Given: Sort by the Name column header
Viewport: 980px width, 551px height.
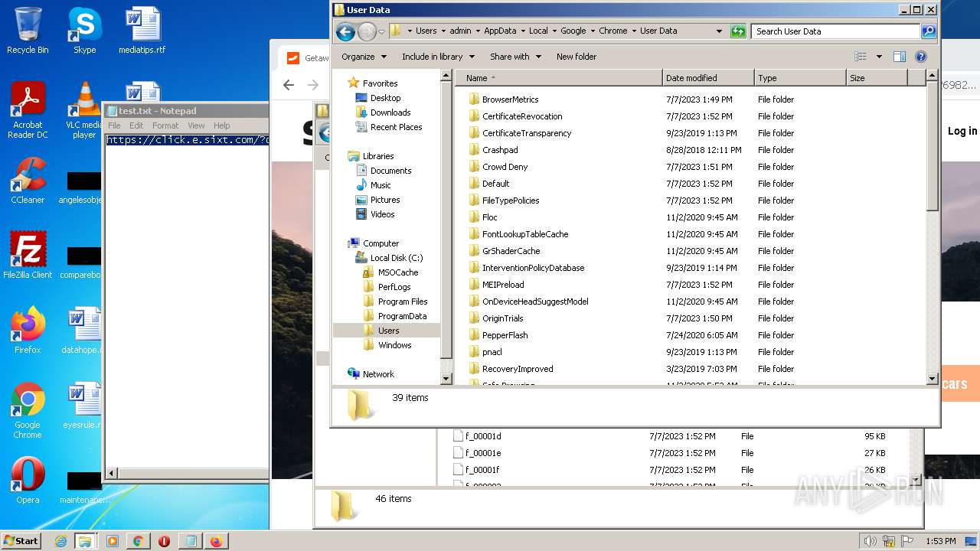Looking at the screenshot, I should tap(559, 78).
